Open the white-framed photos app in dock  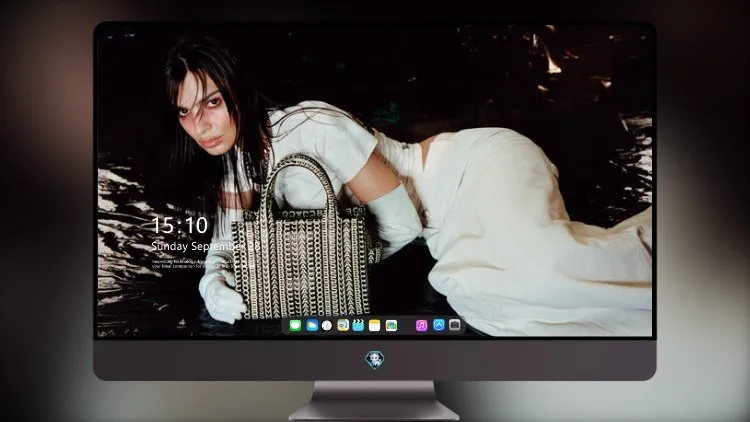pos(391,326)
